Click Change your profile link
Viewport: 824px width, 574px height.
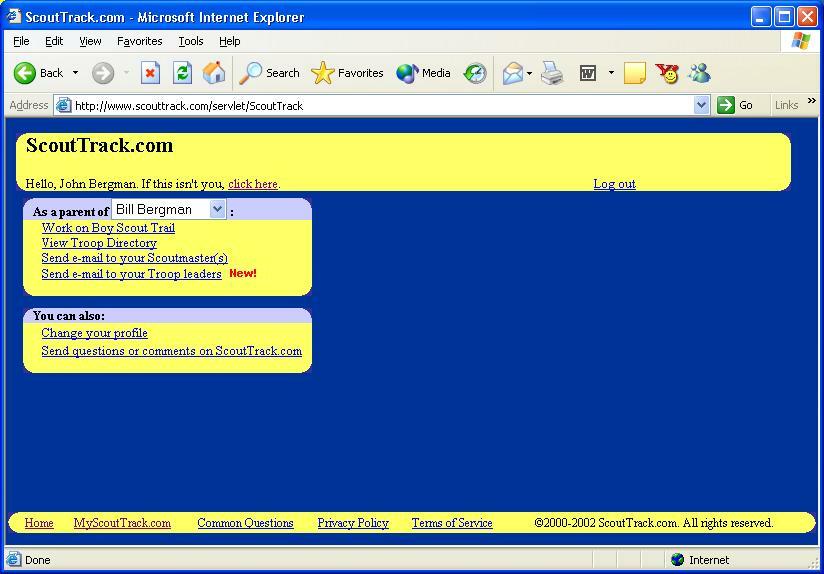pyautogui.click(x=95, y=333)
